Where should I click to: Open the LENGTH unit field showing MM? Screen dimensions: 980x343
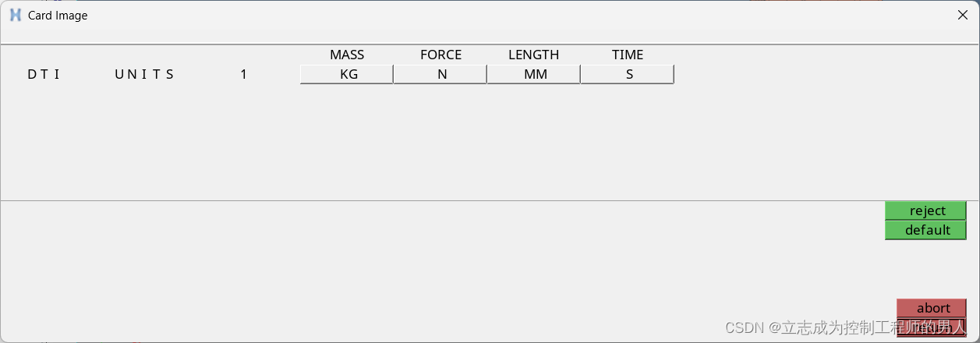click(x=534, y=74)
